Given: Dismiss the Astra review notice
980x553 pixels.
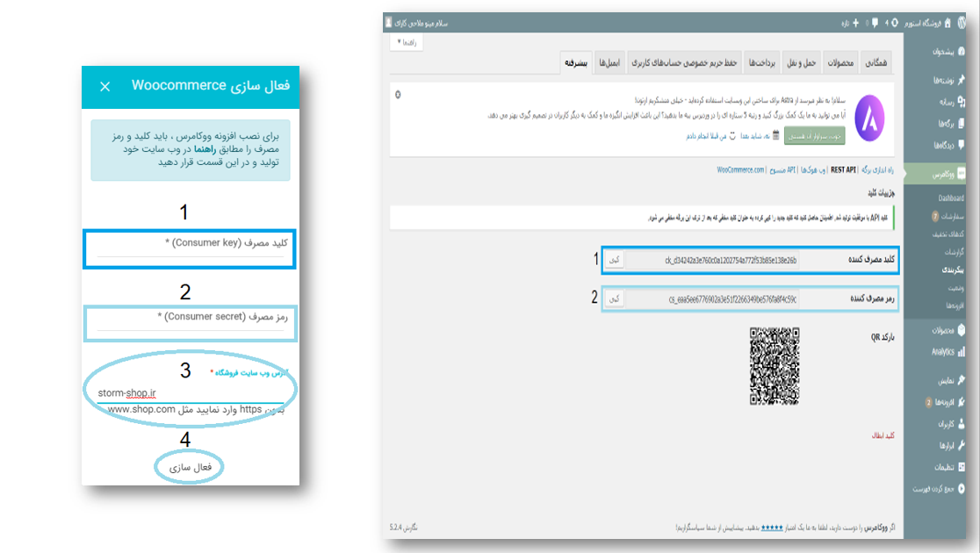Looking at the screenshot, I should [398, 94].
